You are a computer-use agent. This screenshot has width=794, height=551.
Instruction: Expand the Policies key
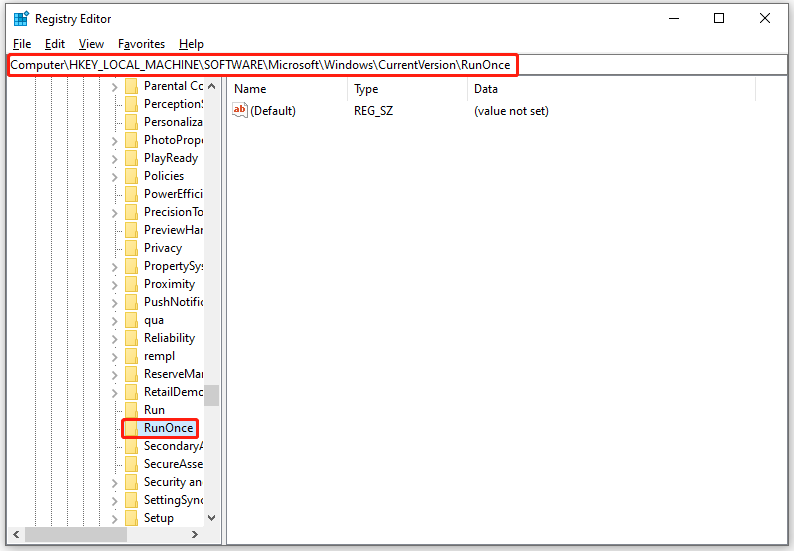(x=114, y=177)
